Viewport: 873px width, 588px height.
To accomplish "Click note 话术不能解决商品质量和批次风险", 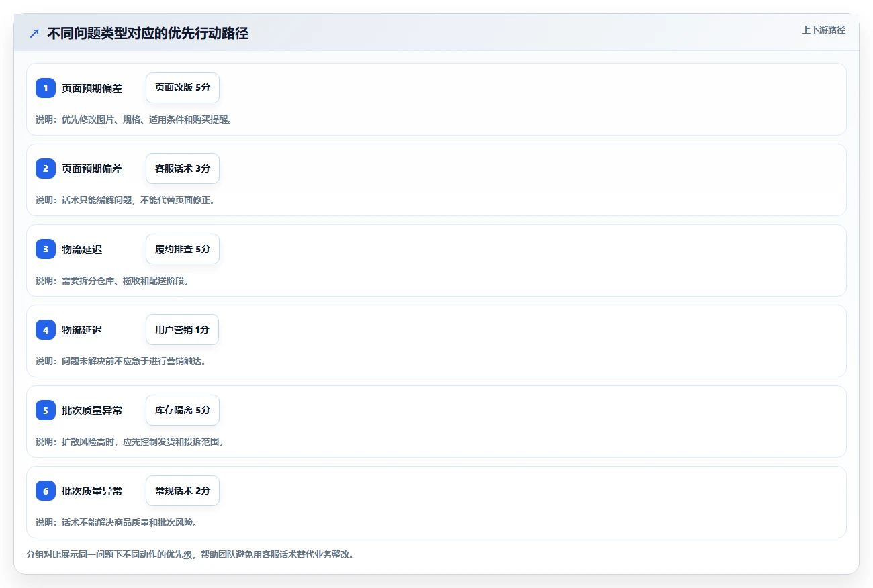I will point(116,522).
